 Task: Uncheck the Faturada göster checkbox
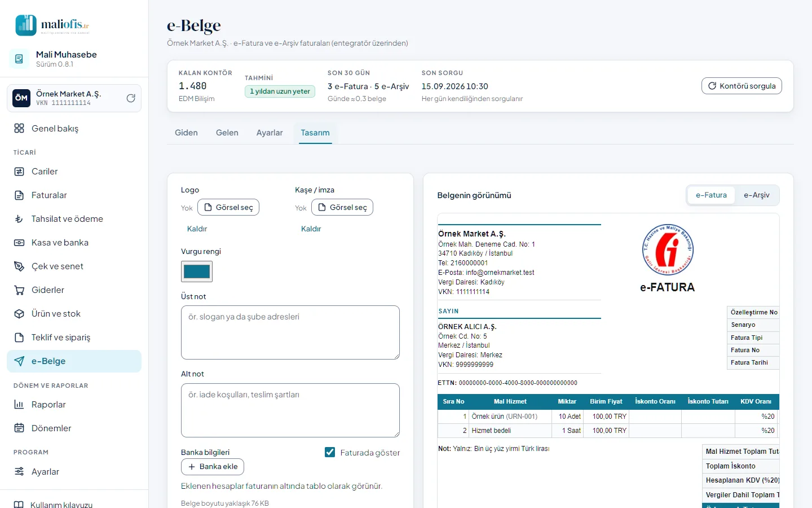click(330, 452)
